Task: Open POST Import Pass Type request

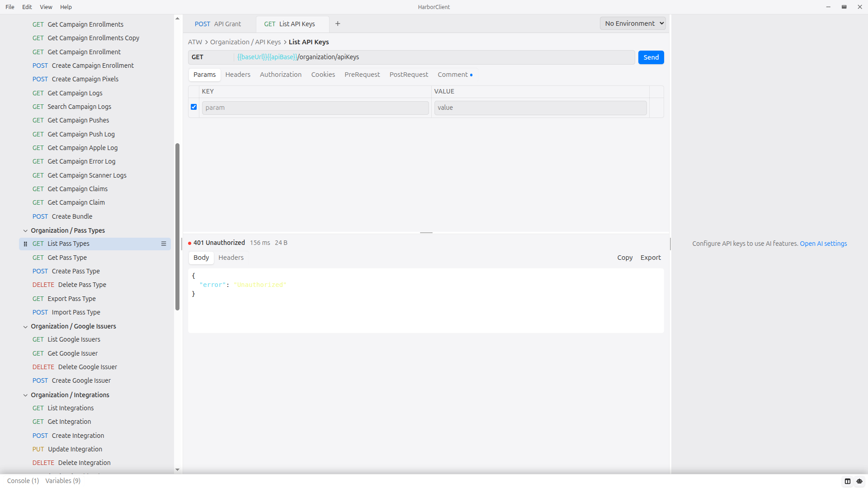Action: pos(66,312)
